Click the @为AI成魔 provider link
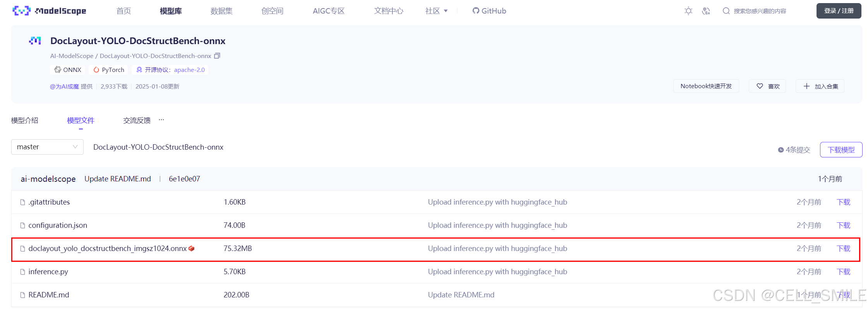Viewport: 868px width, 309px height. tap(64, 86)
